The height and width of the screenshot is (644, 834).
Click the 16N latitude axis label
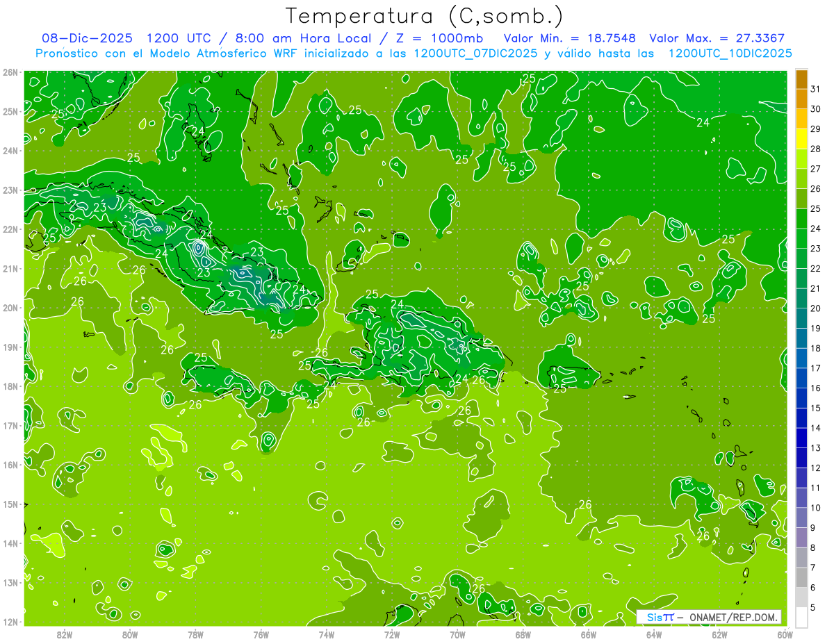coord(10,465)
